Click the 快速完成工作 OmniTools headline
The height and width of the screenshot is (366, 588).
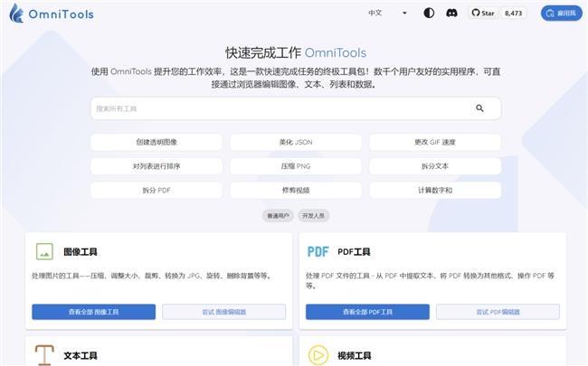tap(296, 52)
